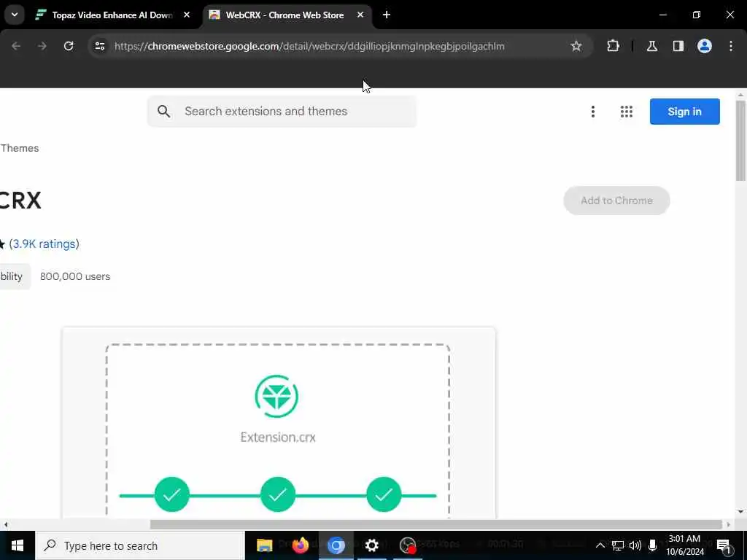Click the 800,000 users text

pyautogui.click(x=75, y=276)
